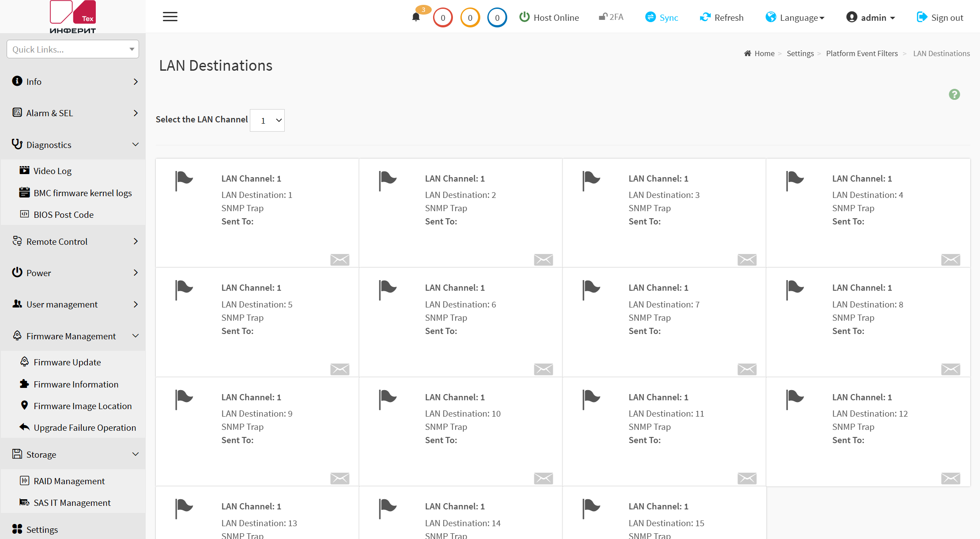Click the envelope icon on LAN Destination 12
This screenshot has height=539, width=980.
(950, 478)
